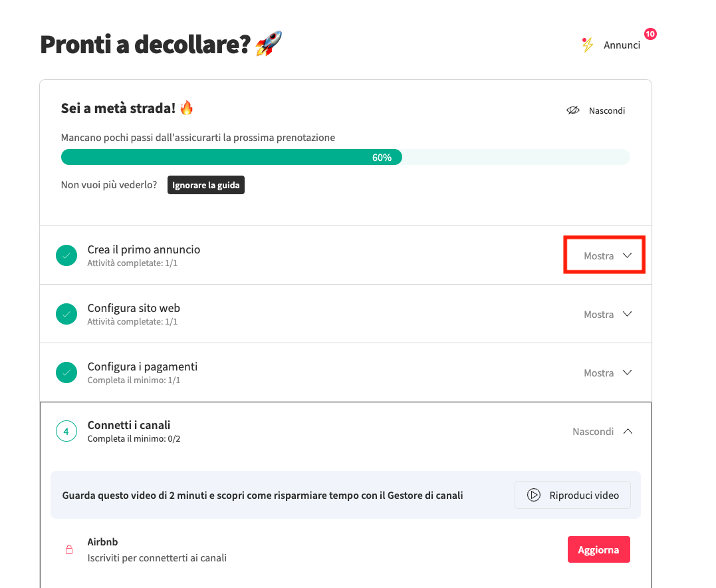Click the green checkmark beside Configura i pagamenti

coord(66,372)
